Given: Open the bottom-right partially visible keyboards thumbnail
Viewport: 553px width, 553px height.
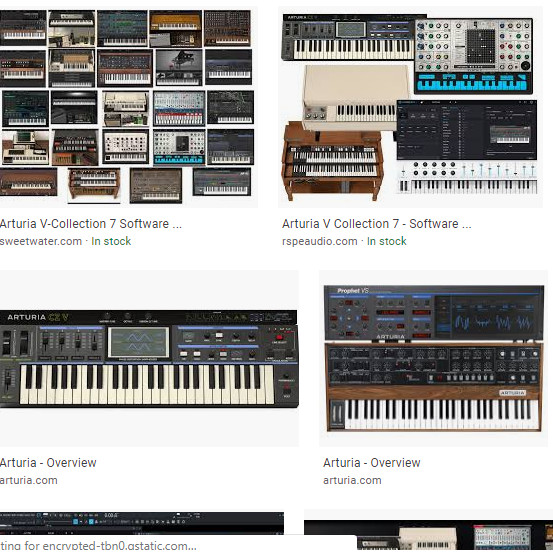Looking at the screenshot, I should (429, 531).
